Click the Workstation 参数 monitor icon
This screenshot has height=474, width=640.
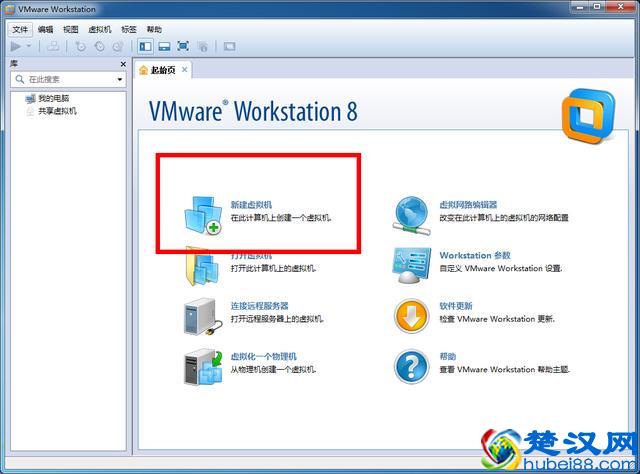pos(411,265)
